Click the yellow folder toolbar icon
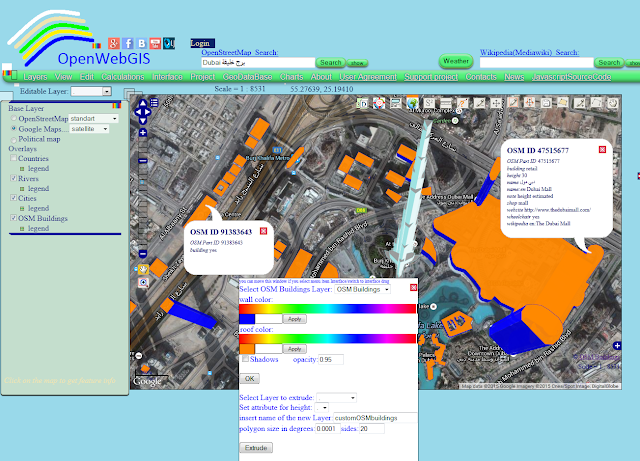The width and height of the screenshot is (640, 461). click(x=563, y=103)
